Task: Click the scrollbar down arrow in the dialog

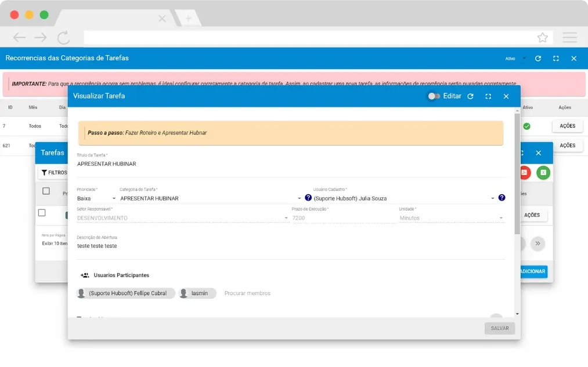Action: [517, 314]
